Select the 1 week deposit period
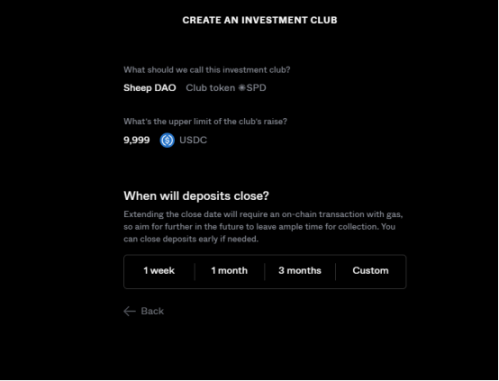The image size is (499, 381). tap(159, 271)
